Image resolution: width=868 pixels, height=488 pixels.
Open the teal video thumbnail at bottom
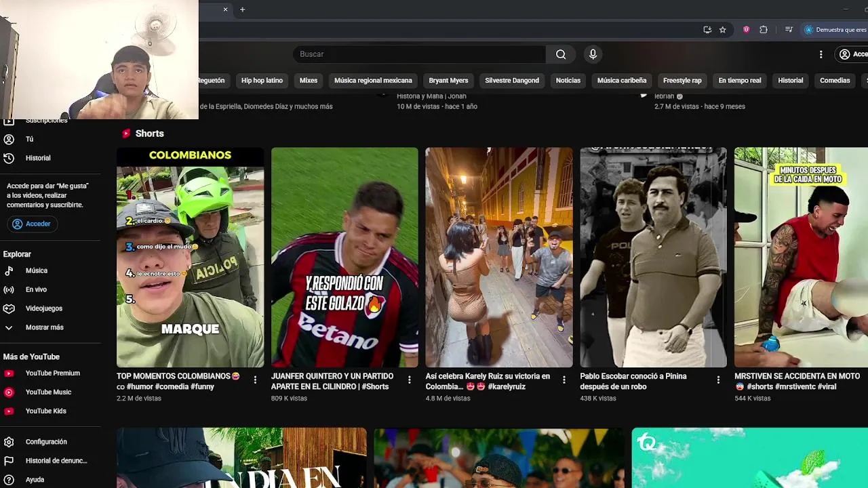pyautogui.click(x=749, y=457)
